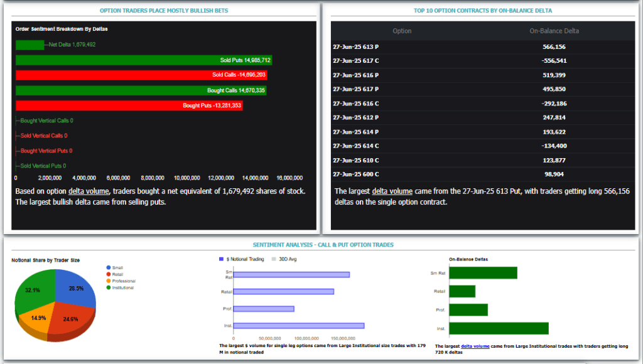The width and height of the screenshot is (643, 364).
Task: Select the Retail legend red swatch
Action: 108,274
